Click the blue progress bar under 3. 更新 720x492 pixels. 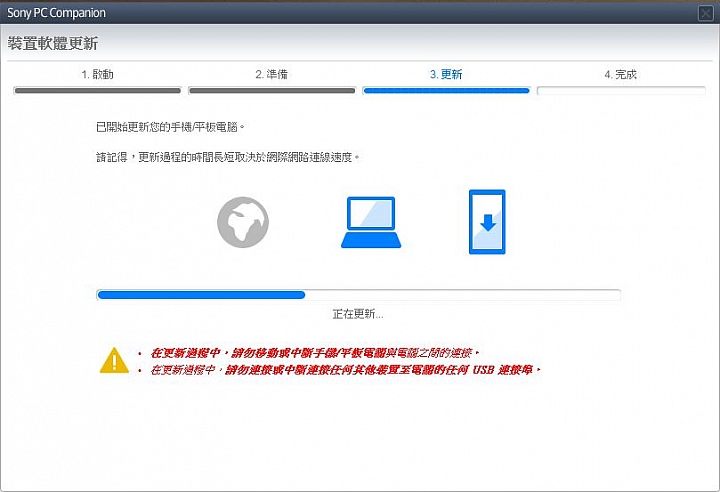tap(446, 90)
